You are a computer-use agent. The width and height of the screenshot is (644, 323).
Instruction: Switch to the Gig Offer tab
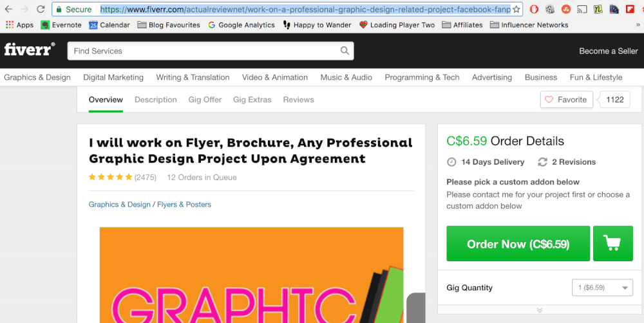point(205,100)
